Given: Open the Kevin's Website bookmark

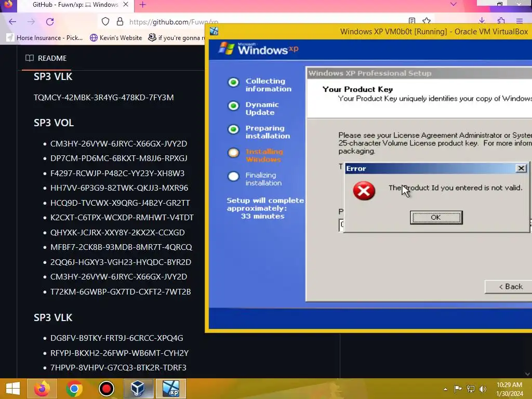Looking at the screenshot, I should click(116, 37).
